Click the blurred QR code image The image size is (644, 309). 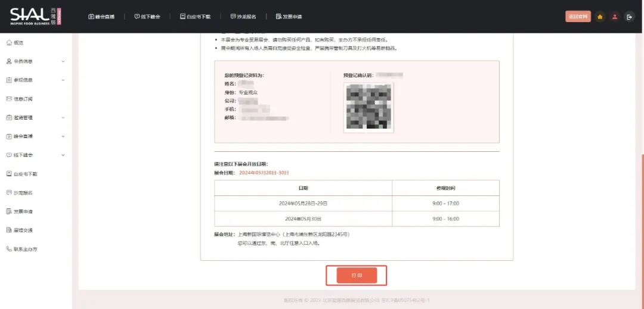[369, 108]
